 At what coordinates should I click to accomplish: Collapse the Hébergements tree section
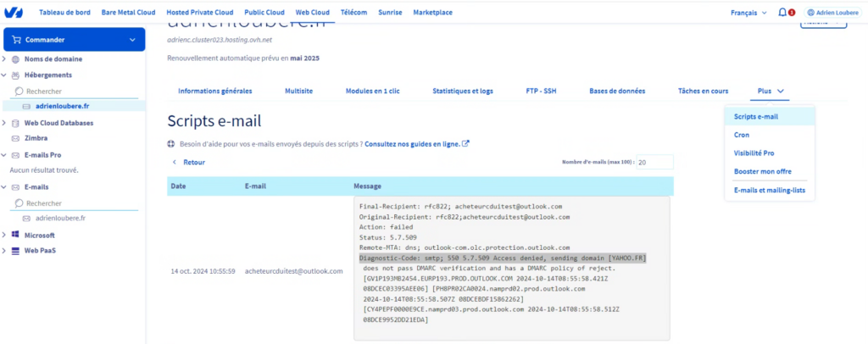[5, 75]
